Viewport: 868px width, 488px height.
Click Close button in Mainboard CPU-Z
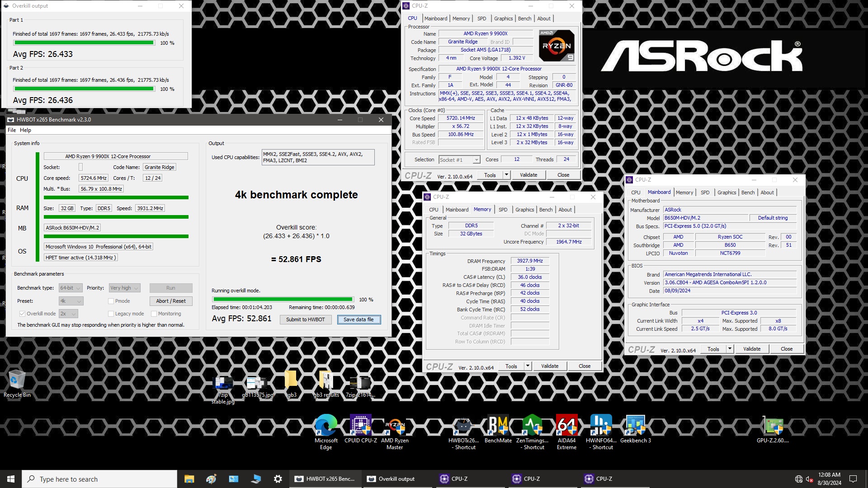coord(786,349)
